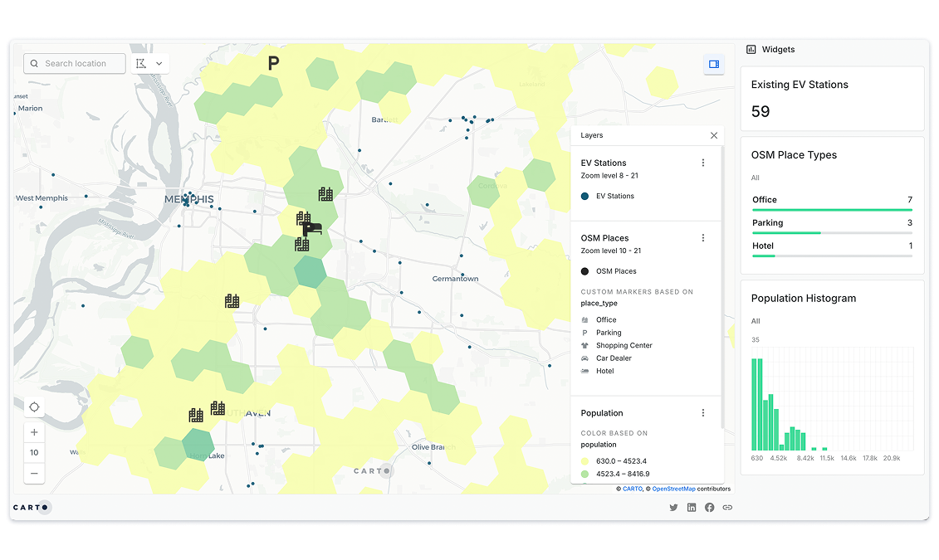Open the OSM Places layer options menu
The width and height of the screenshot is (939, 560).
tap(703, 237)
